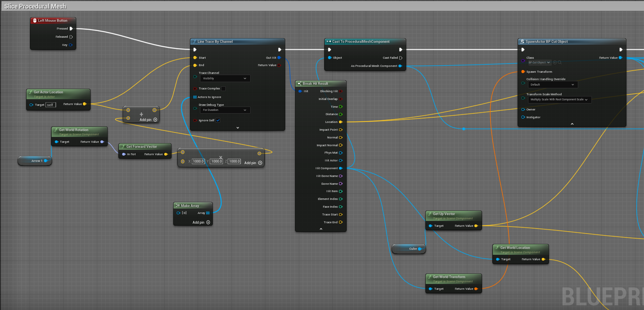The height and width of the screenshot is (310, 644).
Task: Click Add pin on the vector add node
Action: tap(148, 120)
